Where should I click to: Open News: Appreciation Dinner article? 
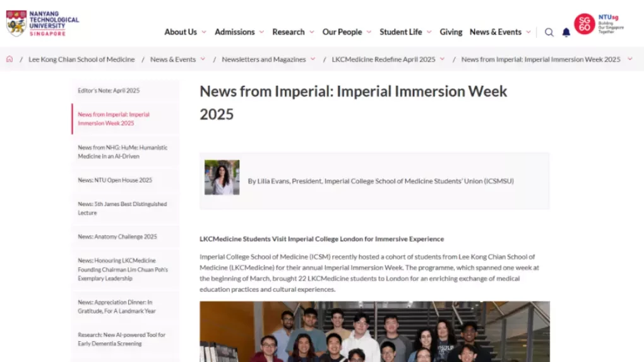(125, 307)
